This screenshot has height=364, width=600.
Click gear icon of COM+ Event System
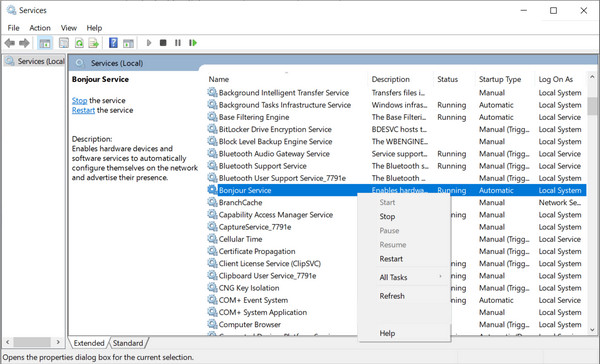212,300
